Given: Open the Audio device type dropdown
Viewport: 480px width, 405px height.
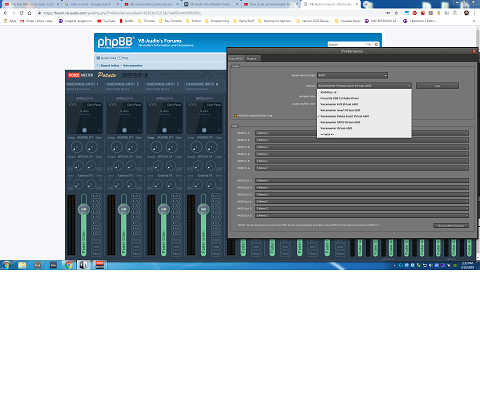Looking at the screenshot, I should coord(352,75).
